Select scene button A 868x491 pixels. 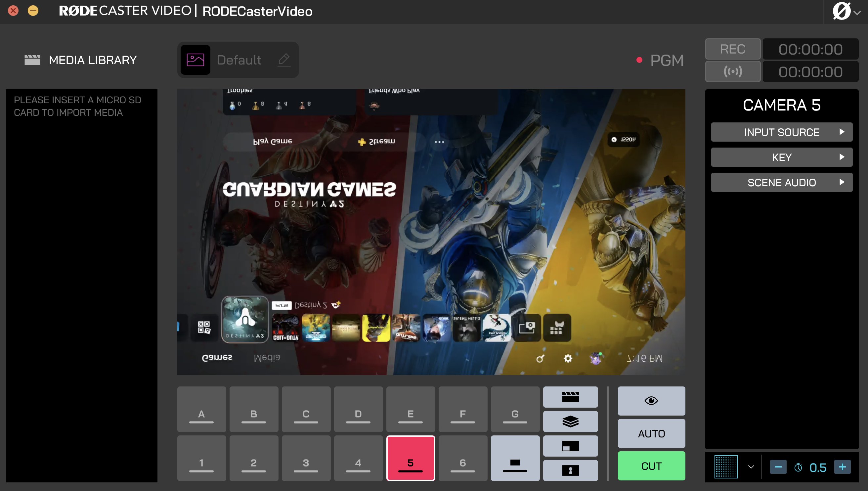(201, 409)
